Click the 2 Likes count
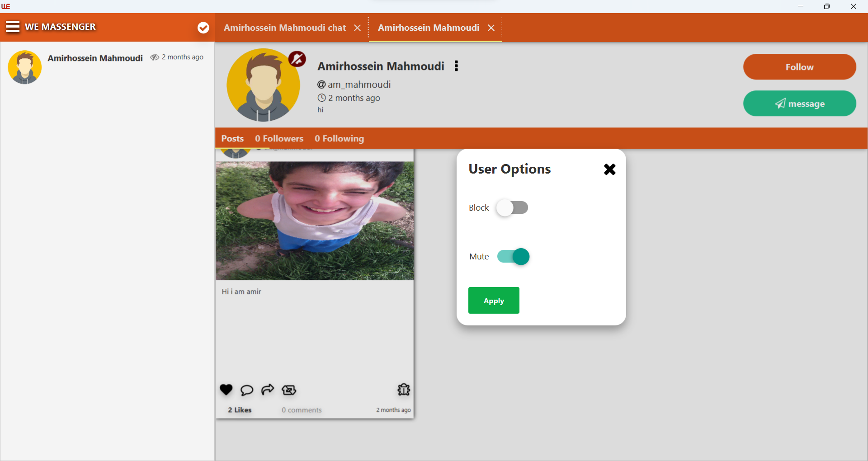Screen dimensions: 868x461 coord(240,410)
